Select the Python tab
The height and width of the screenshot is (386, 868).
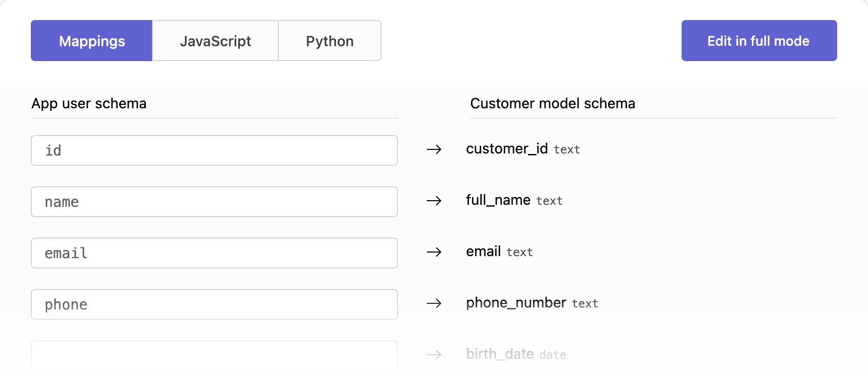pos(330,41)
